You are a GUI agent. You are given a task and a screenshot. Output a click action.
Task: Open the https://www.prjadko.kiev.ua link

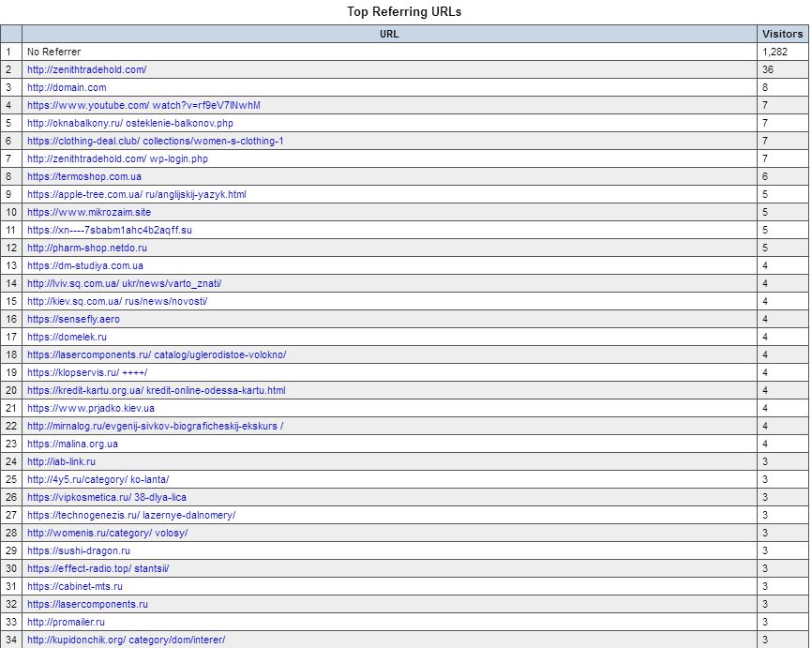tap(91, 408)
